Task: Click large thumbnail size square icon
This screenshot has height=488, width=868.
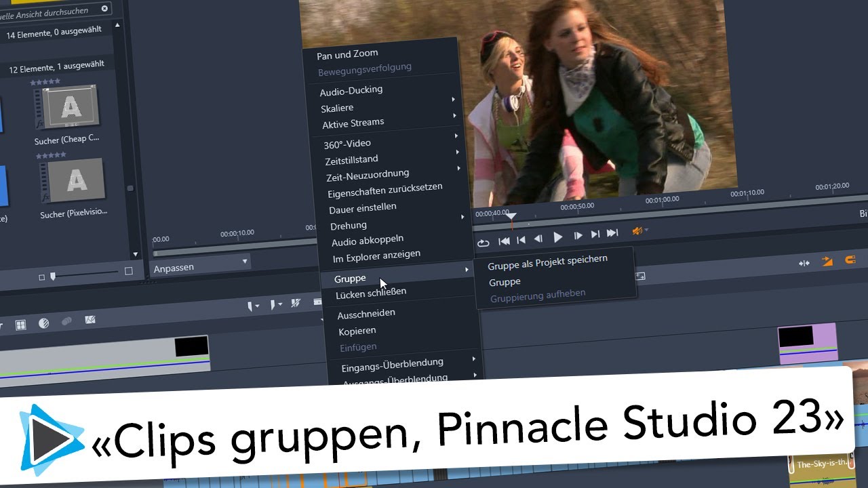Action: pyautogui.click(x=129, y=272)
